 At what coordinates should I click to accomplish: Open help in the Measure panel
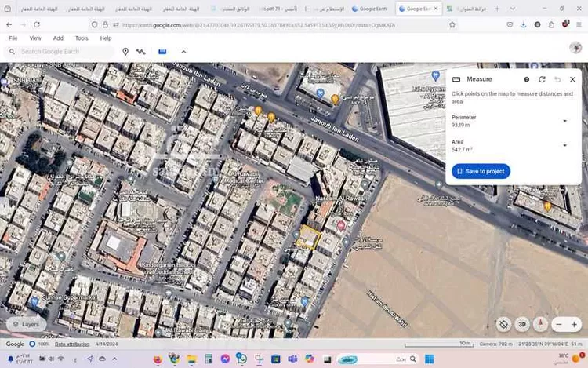527,79
